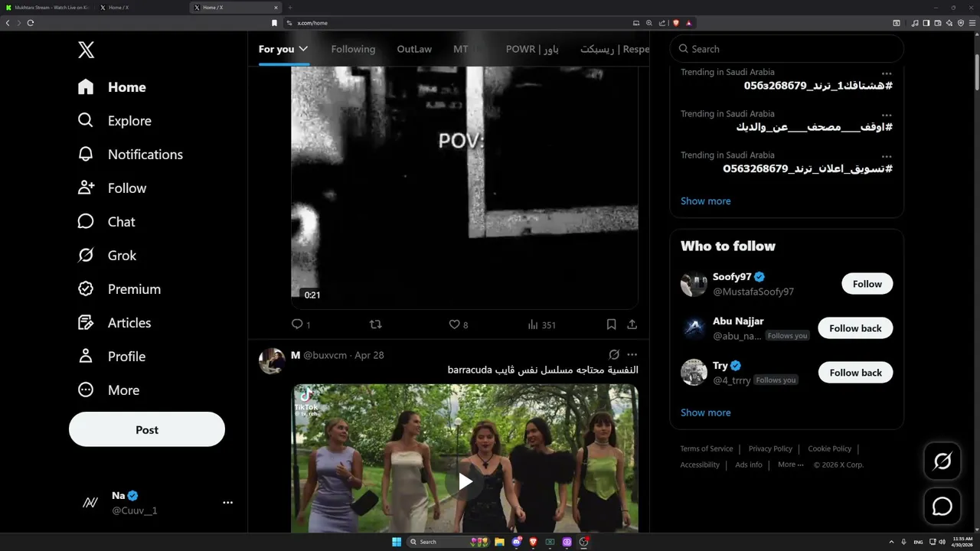Open M @buxvcm profile avatar
Image resolution: width=980 pixels, height=551 pixels.
click(x=272, y=360)
